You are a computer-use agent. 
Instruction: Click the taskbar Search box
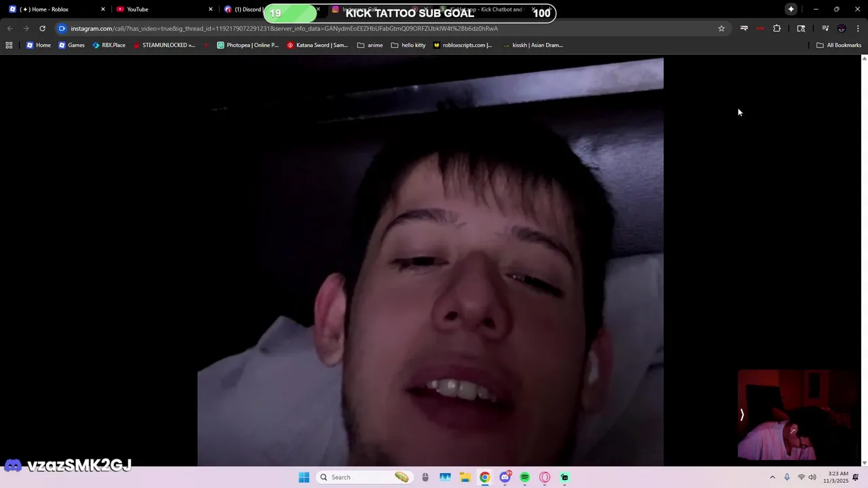tap(365, 477)
